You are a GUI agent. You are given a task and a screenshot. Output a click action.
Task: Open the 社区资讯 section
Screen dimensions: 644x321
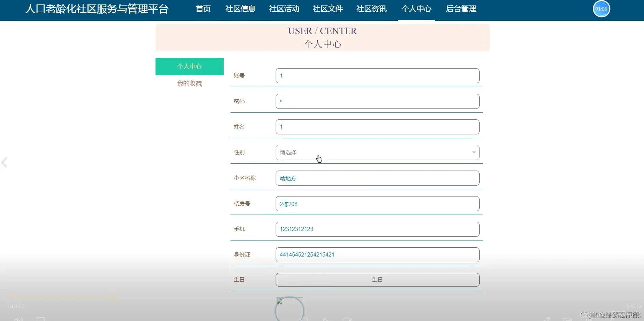point(371,9)
